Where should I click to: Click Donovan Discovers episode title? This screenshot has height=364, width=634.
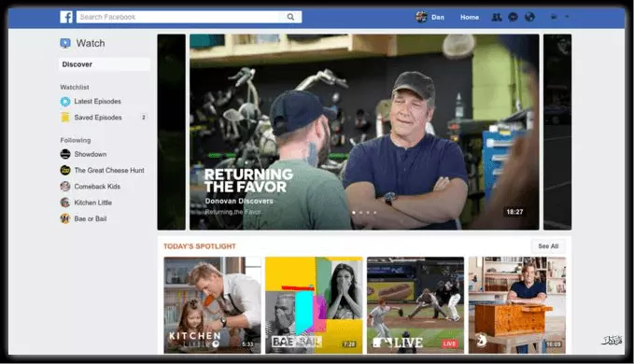pos(239,202)
